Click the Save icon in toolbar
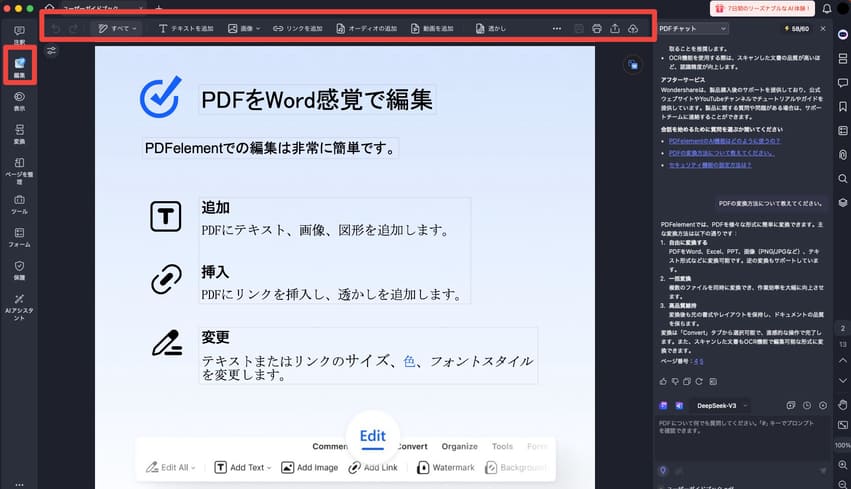Viewport: 851px width, 489px height. click(579, 28)
